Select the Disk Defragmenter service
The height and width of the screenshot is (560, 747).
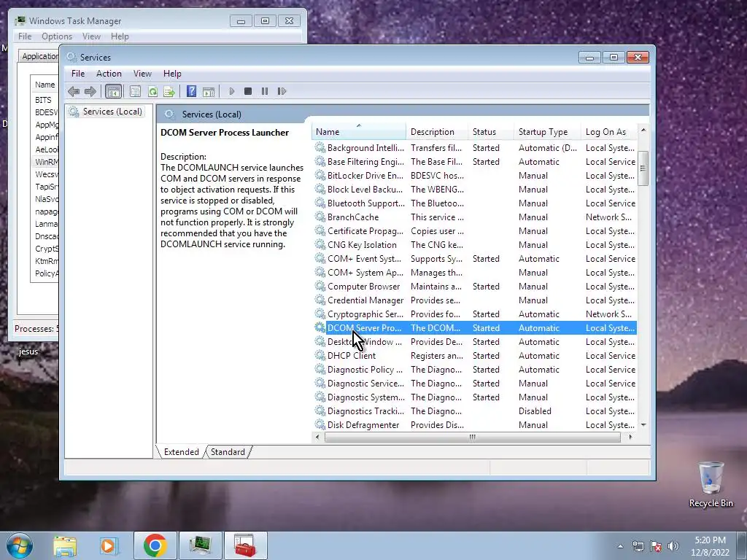475,425
